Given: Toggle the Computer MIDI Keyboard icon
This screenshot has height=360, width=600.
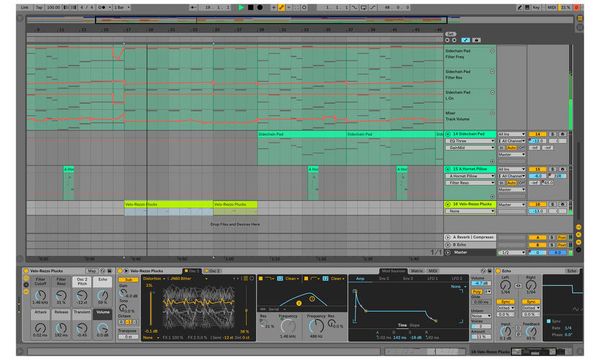Looking at the screenshot, I should 527,7.
